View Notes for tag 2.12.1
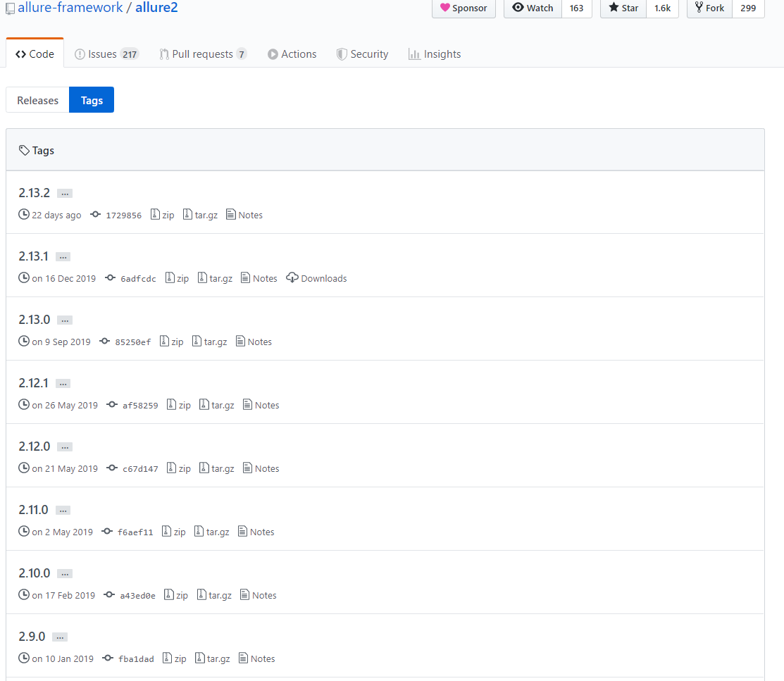Viewport: 784px width, 681px height. click(261, 406)
